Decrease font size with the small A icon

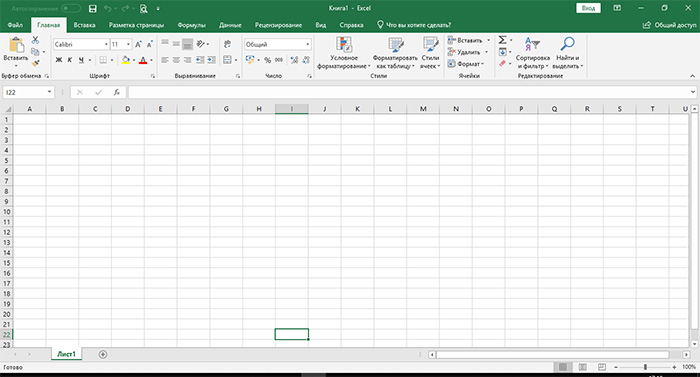150,44
